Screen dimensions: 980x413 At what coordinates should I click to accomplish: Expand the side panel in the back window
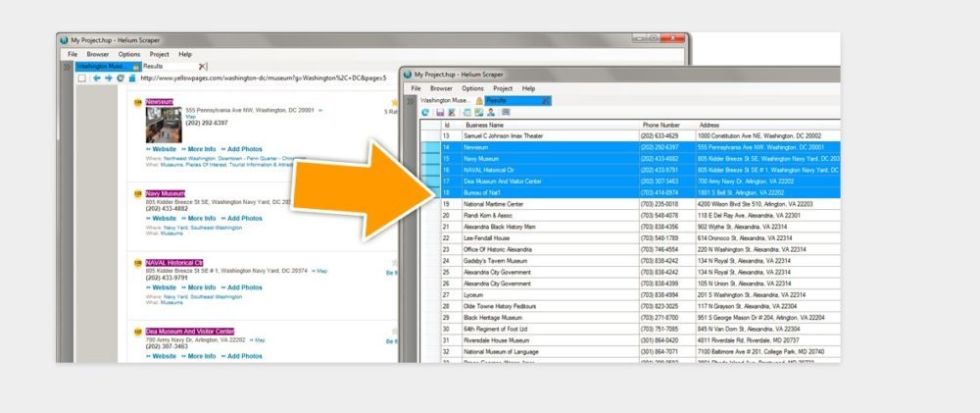[x=67, y=66]
